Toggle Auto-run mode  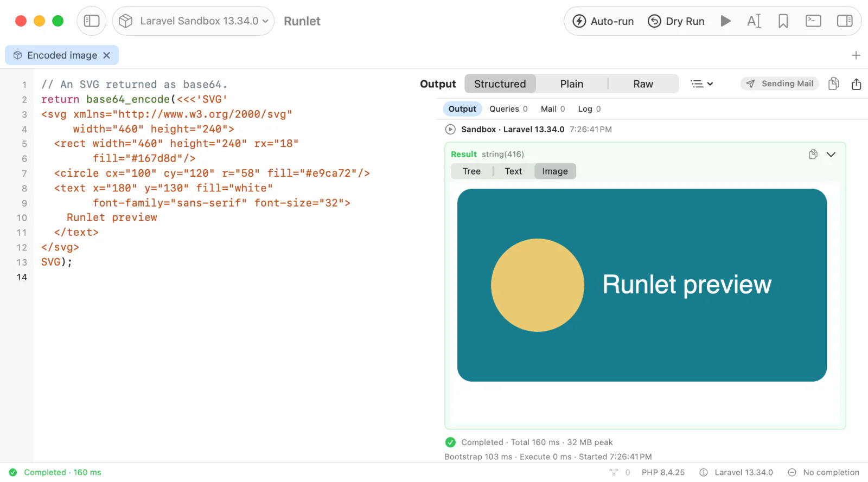point(603,21)
